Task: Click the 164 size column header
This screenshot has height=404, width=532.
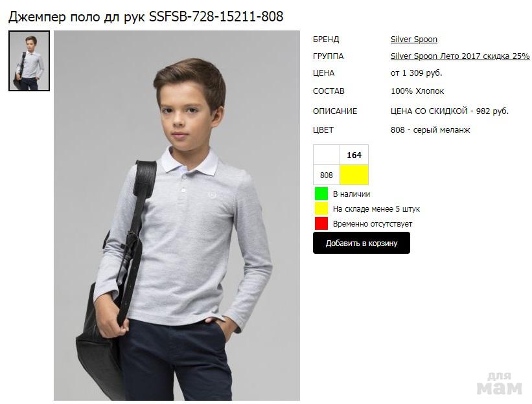Action: pyautogui.click(x=354, y=155)
